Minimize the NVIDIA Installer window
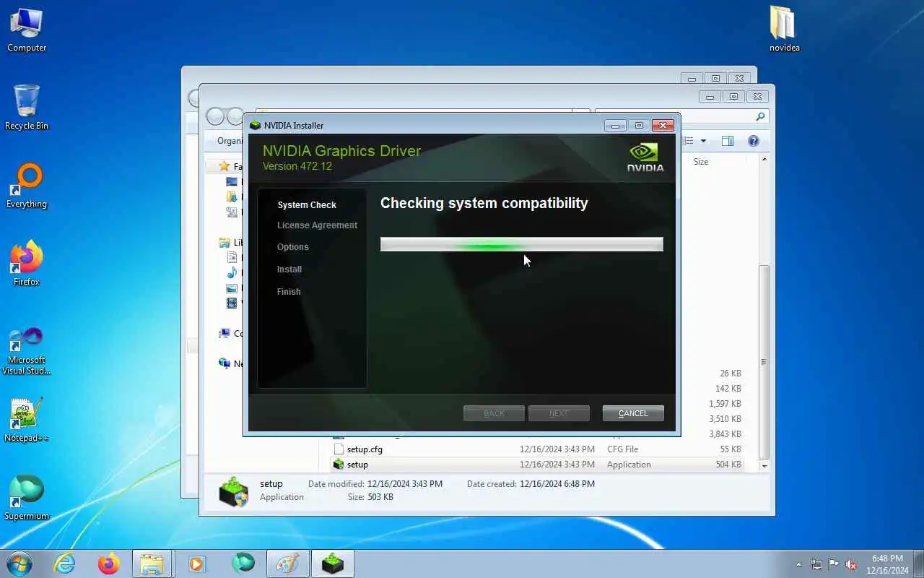 coord(615,126)
